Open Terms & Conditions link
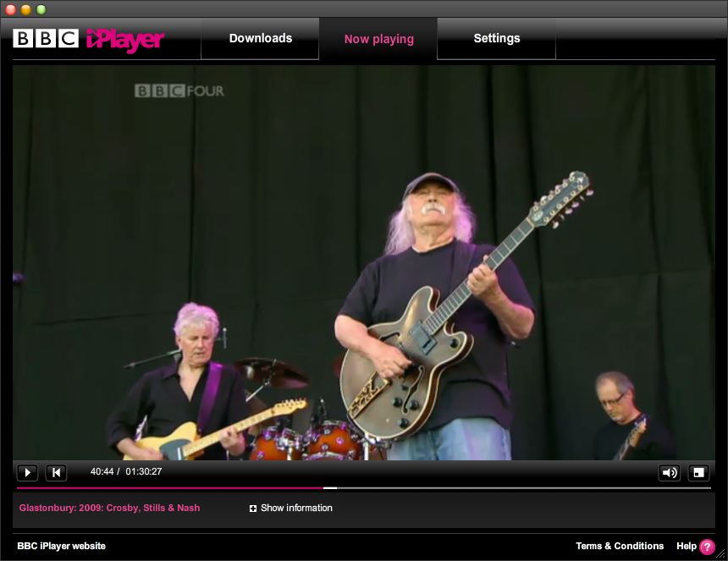728x561 pixels. [620, 546]
